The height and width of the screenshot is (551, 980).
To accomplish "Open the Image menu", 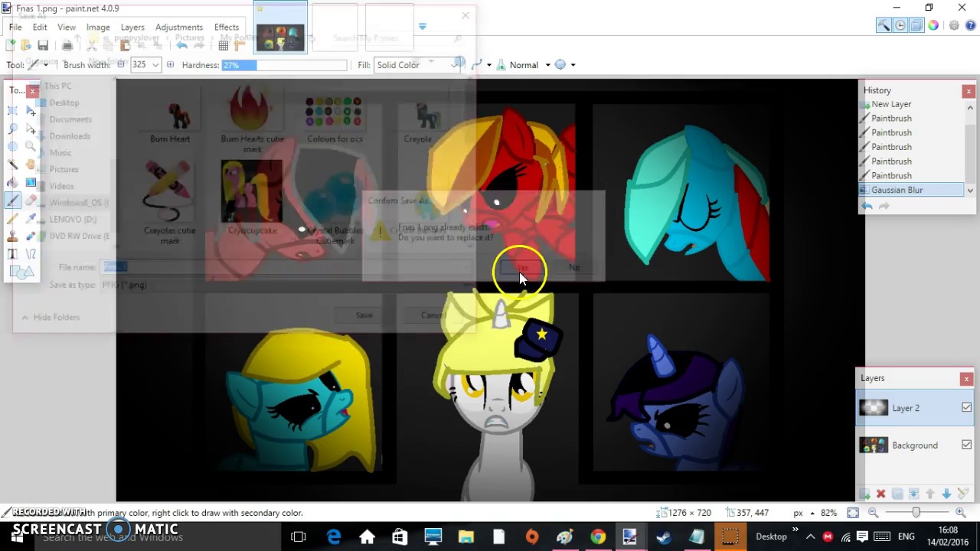I will (98, 27).
